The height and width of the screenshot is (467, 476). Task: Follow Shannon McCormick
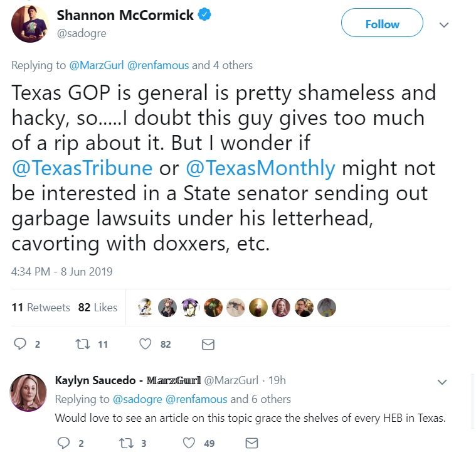click(x=382, y=23)
